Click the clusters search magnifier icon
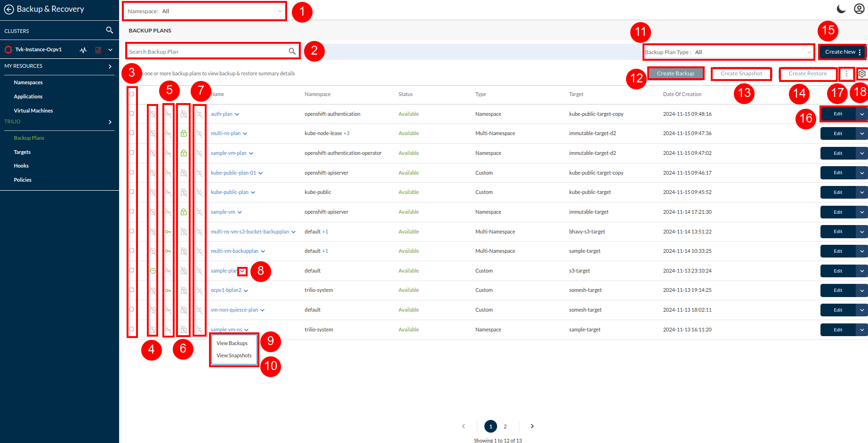 coord(109,30)
